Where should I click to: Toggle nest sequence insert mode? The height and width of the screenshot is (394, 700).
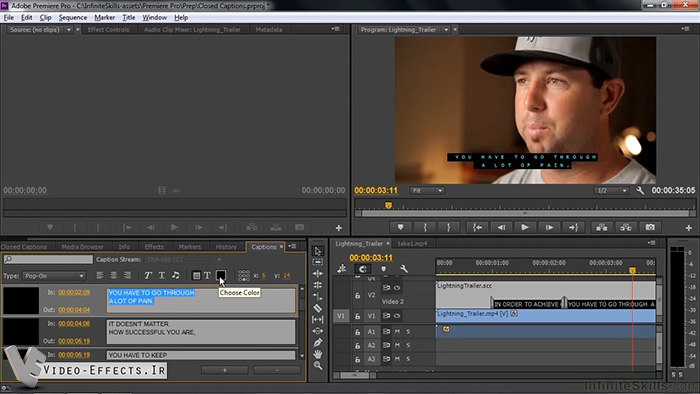click(x=342, y=269)
